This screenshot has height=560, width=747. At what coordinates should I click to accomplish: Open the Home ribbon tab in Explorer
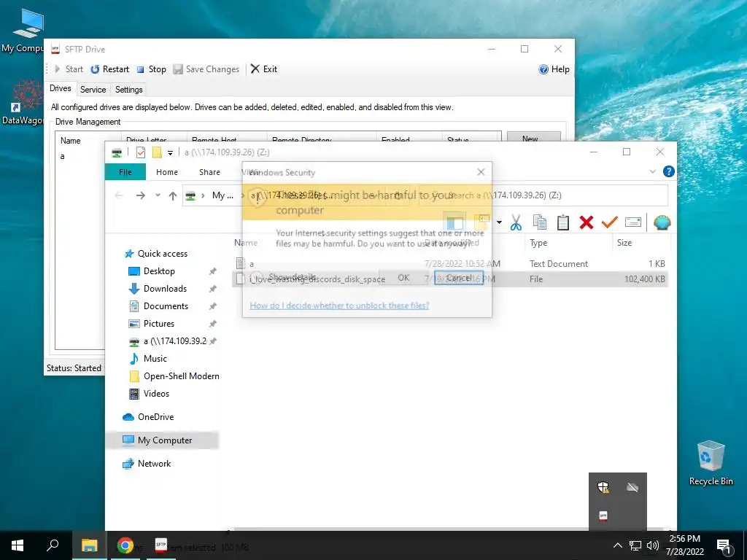[167, 172]
